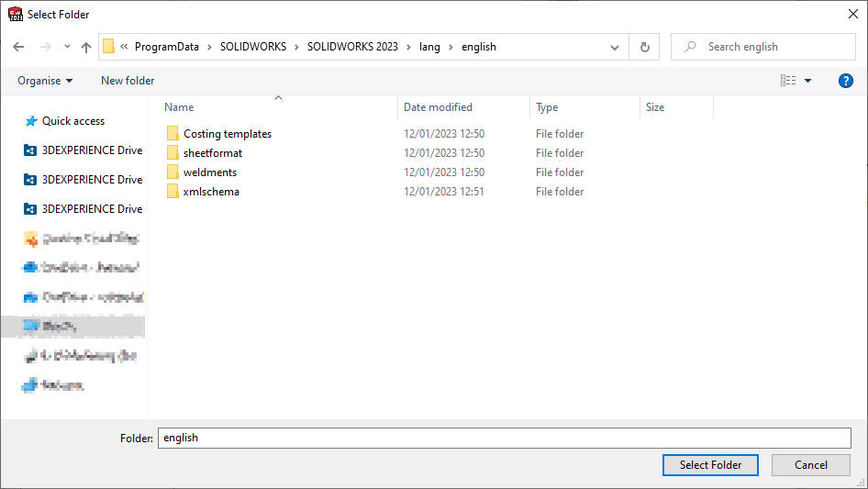Click the Refresh icon beside address bar
Screen dimensions: 868x489
pos(644,47)
